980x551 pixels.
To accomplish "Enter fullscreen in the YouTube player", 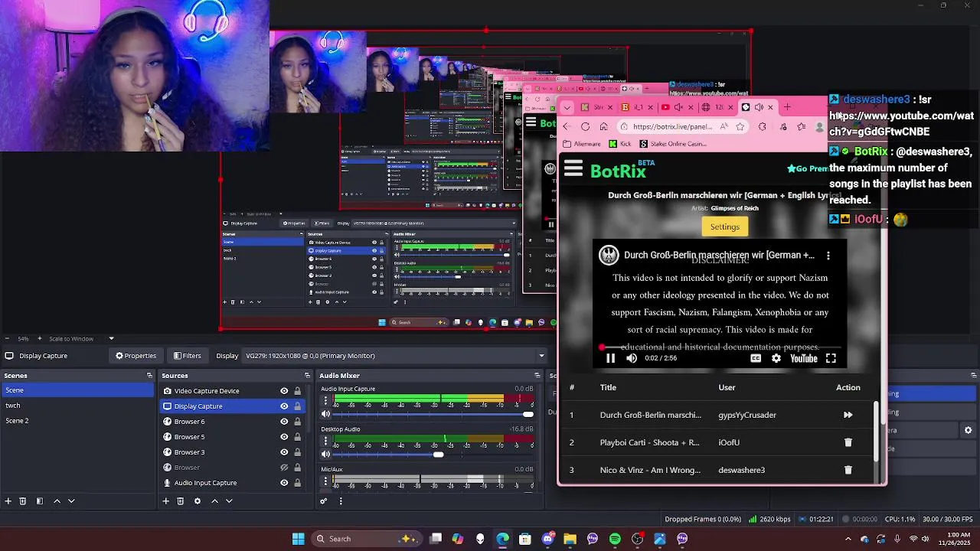I will pos(831,358).
